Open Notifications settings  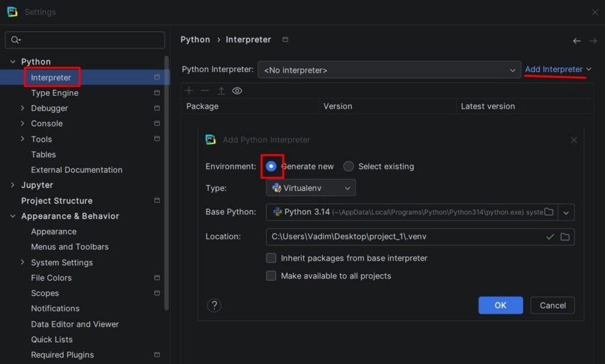coord(55,308)
